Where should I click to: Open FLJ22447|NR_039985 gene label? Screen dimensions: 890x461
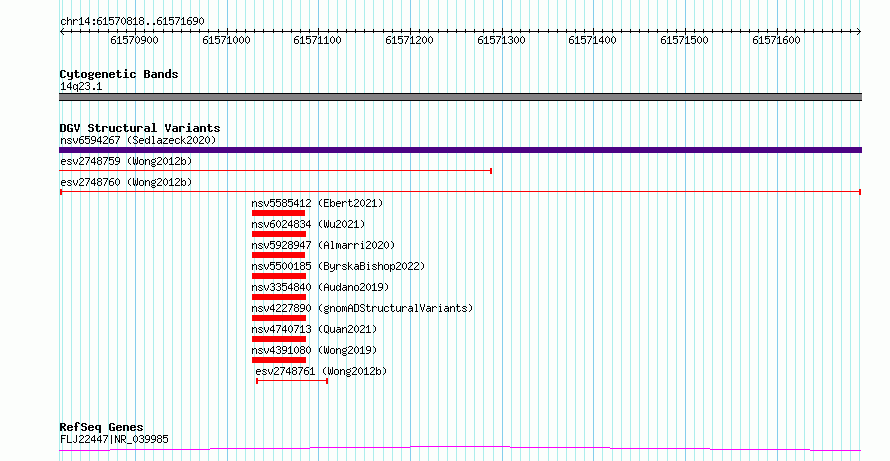tap(114, 439)
